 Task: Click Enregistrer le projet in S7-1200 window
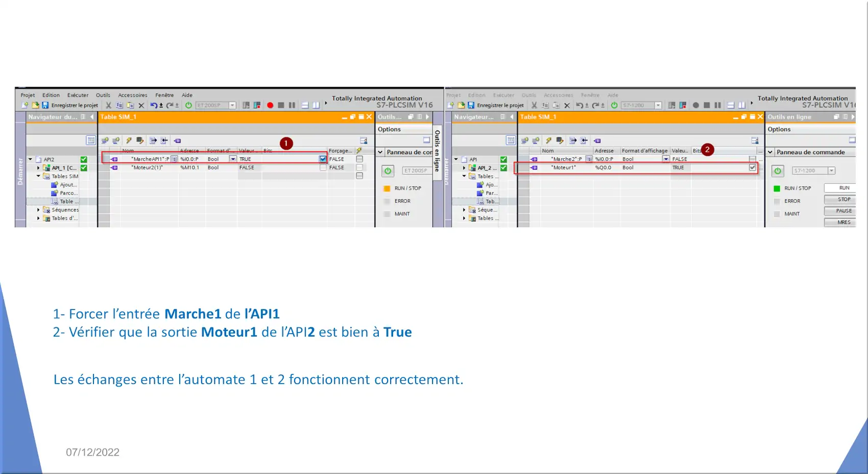(x=500, y=105)
